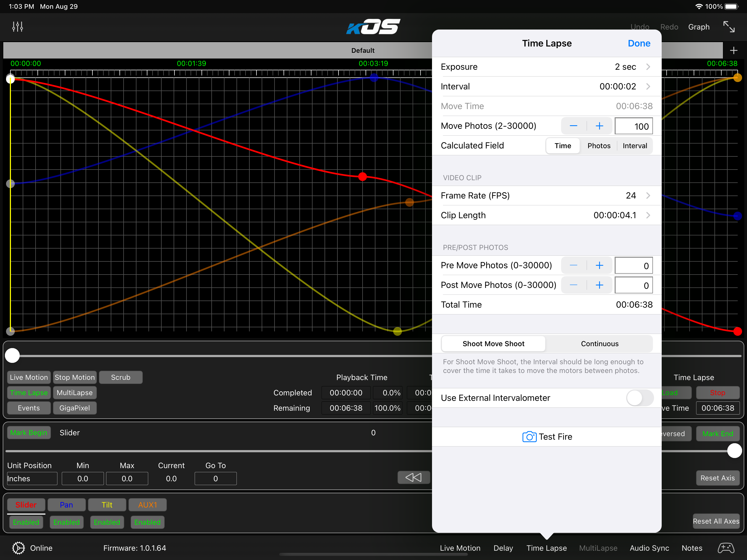The height and width of the screenshot is (560, 747).
Task: Set Calculated Field to Photos
Action: point(599,145)
